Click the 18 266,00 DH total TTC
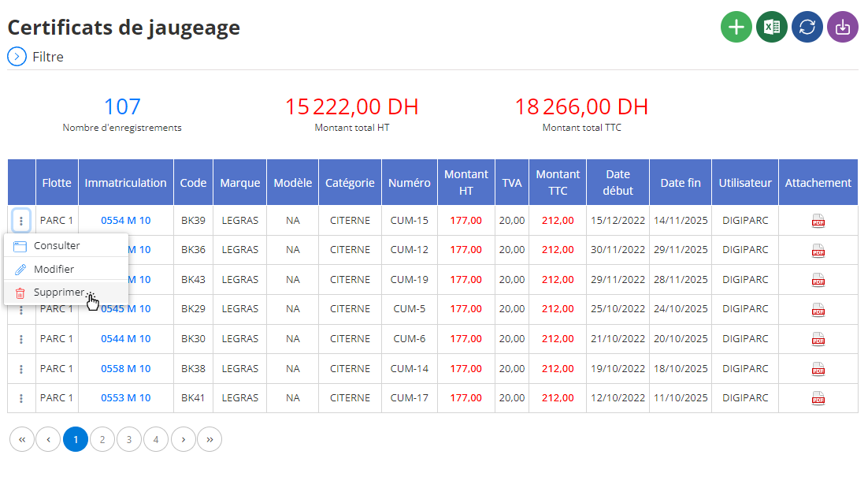Image resolution: width=868 pixels, height=477 pixels. point(581,106)
